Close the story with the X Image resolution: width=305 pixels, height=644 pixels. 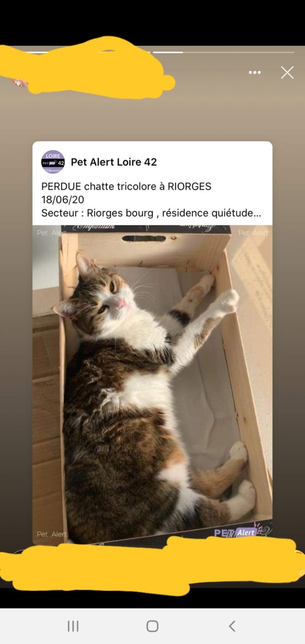pos(287,72)
